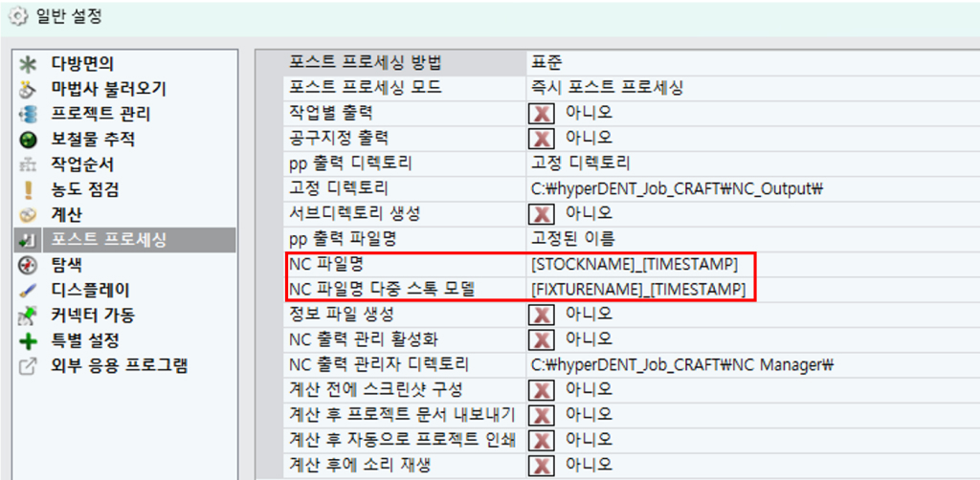Toggle the 계산 후에 소리 재생 checkbox

click(x=543, y=465)
